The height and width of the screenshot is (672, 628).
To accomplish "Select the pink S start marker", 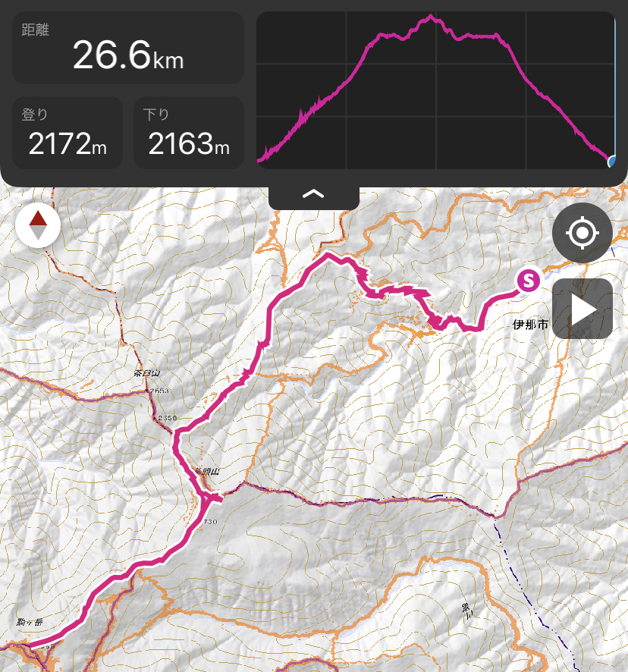I will [528, 281].
